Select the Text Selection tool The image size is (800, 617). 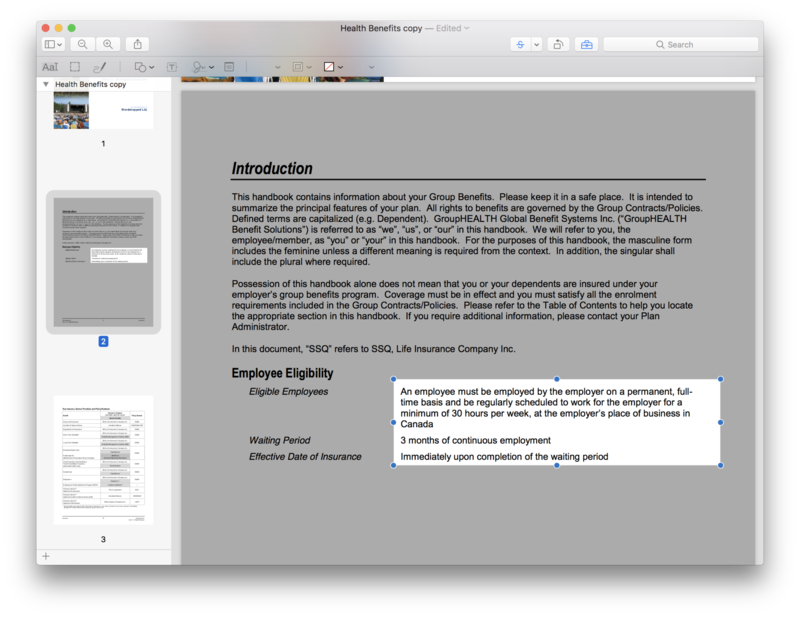click(x=50, y=67)
